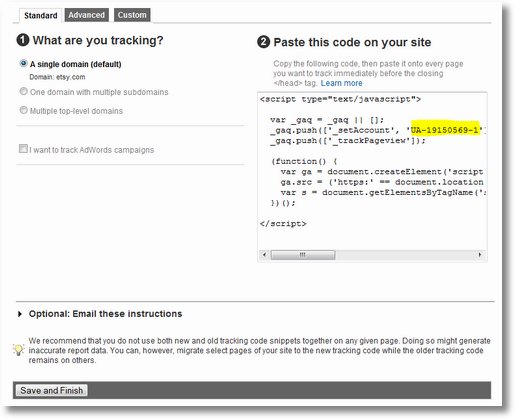The width and height of the screenshot is (515, 419).
Task: Click the 'What are you tracking?' heading
Action: 98,40
